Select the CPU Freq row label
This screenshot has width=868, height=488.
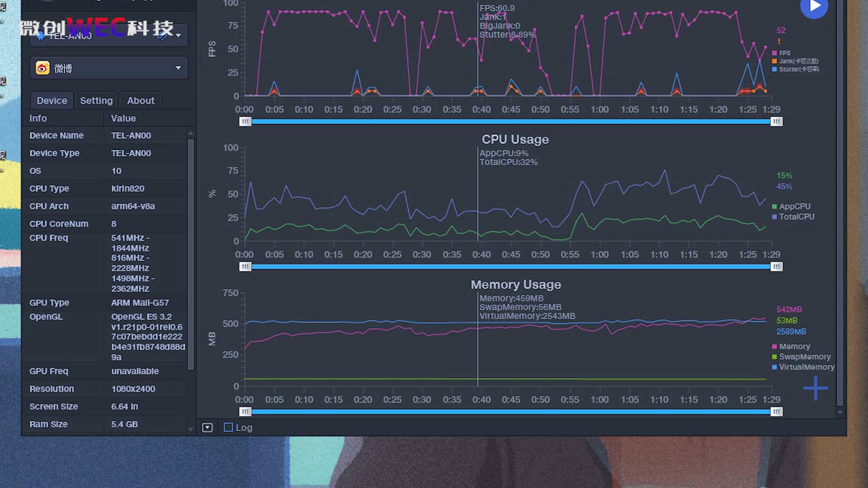coord(49,238)
